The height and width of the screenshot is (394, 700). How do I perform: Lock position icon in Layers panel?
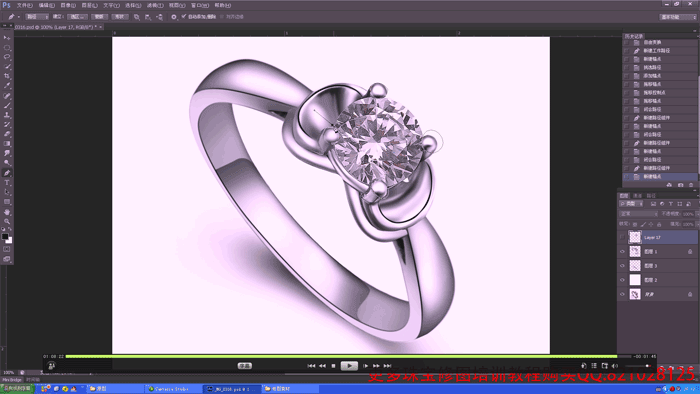click(651, 224)
